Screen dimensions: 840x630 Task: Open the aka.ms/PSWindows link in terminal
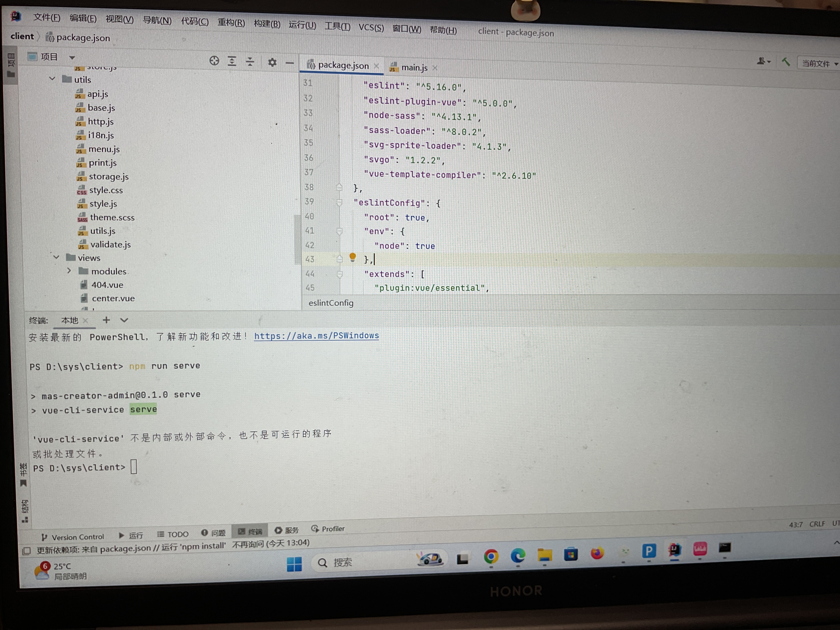[316, 336]
